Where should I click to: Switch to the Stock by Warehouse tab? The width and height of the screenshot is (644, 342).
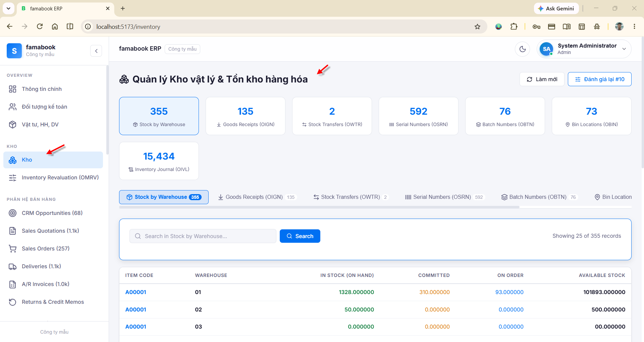(164, 197)
